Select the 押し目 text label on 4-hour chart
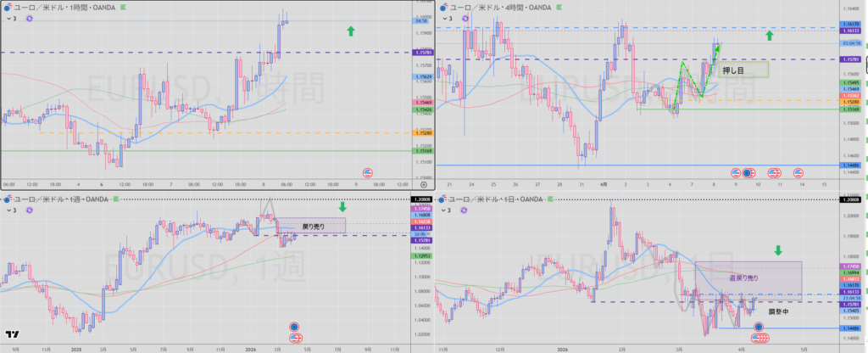Screen dimensions: 868x353 [x=732, y=70]
